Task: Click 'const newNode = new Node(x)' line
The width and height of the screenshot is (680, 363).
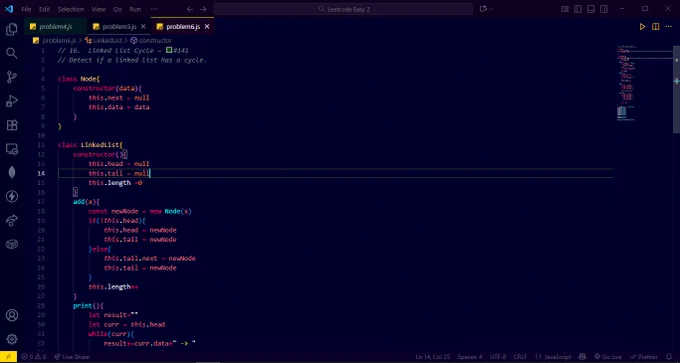Action: pyautogui.click(x=140, y=211)
